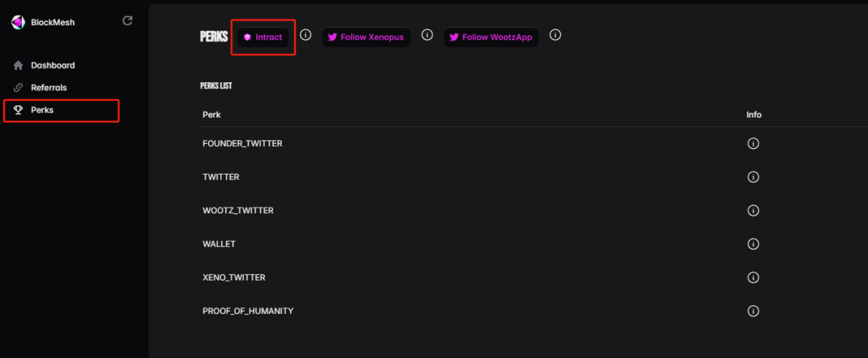Image resolution: width=868 pixels, height=358 pixels.
Task: Click the XENO_TWITTER perk name
Action: pos(234,277)
